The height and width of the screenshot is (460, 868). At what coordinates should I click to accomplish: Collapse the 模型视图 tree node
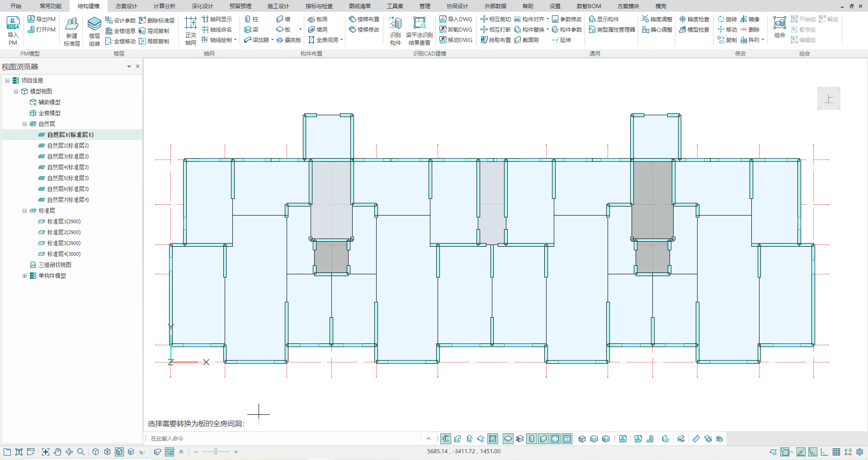16,91
